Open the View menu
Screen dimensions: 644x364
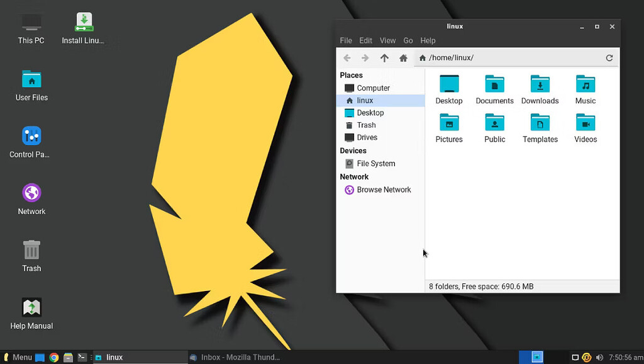click(x=387, y=40)
